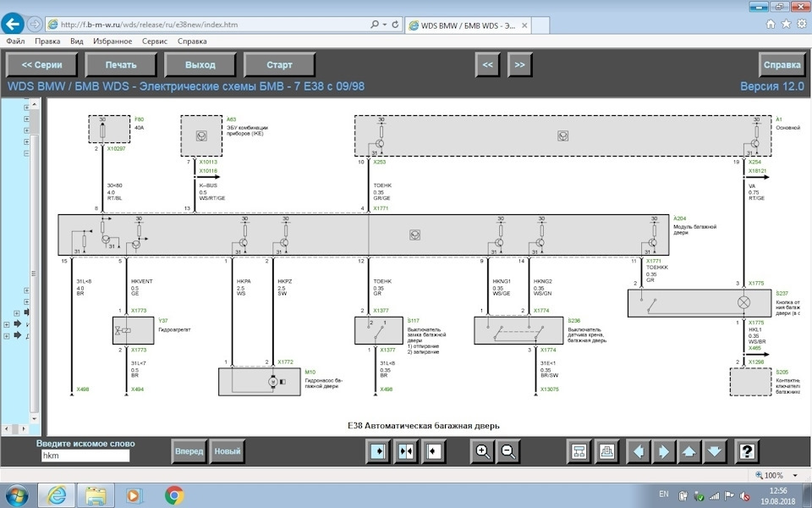
Task: Click the green X13075 connector label
Action: [550, 389]
